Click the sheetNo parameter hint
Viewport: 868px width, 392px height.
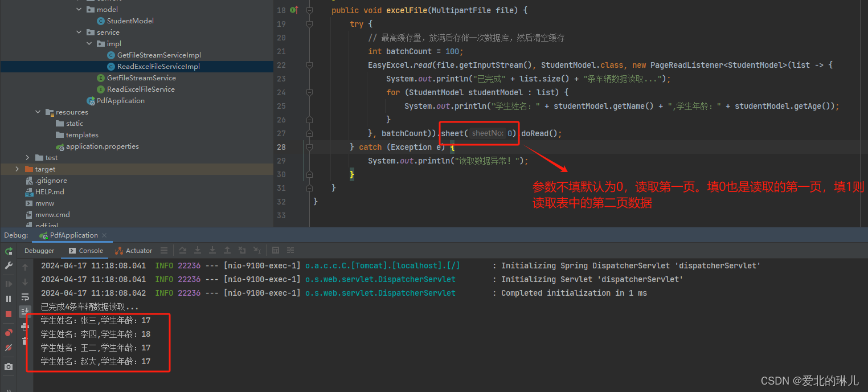tap(488, 133)
